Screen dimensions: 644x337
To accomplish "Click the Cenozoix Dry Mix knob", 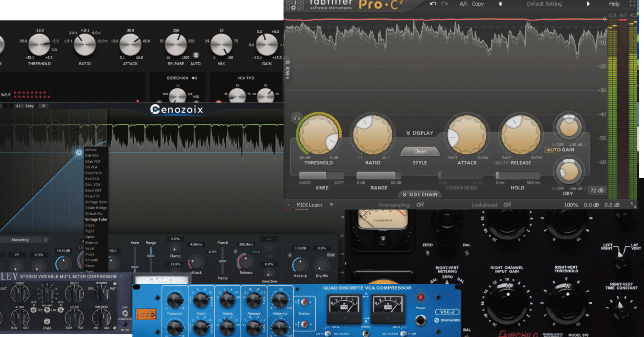I will tap(322, 265).
